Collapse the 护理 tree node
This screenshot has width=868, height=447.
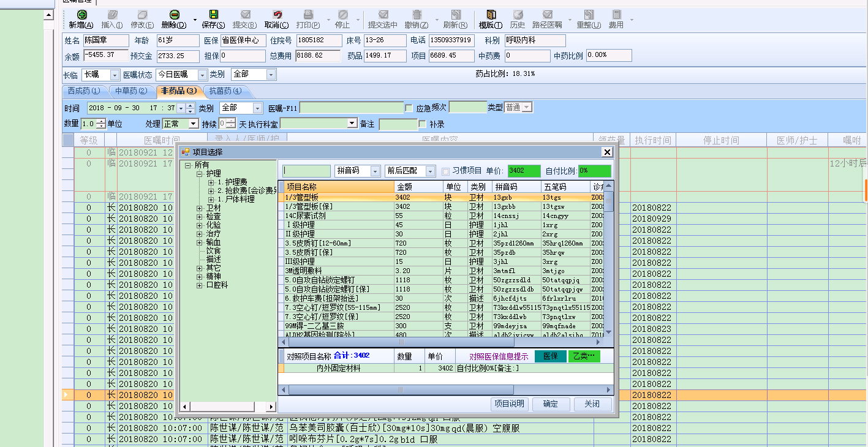tap(200, 174)
